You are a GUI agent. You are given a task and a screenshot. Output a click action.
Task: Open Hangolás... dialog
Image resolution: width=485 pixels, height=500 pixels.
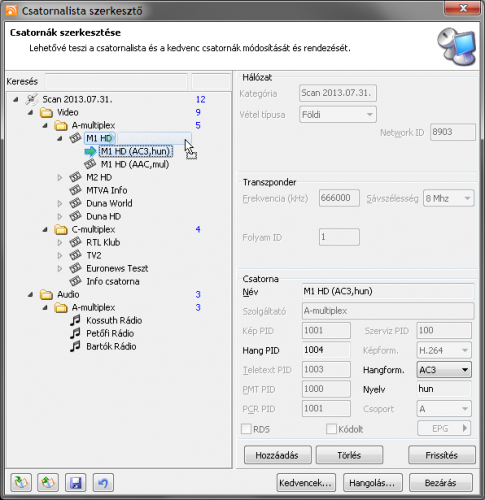(x=373, y=483)
